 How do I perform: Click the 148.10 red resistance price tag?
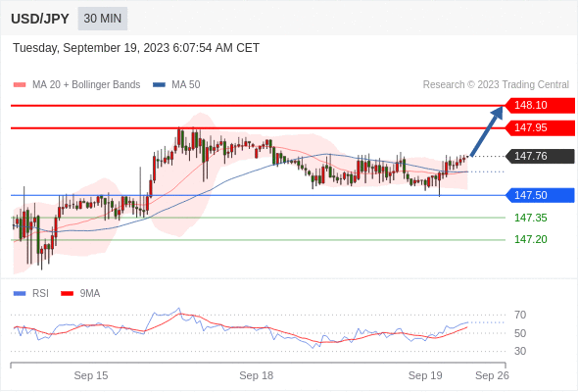(540, 106)
